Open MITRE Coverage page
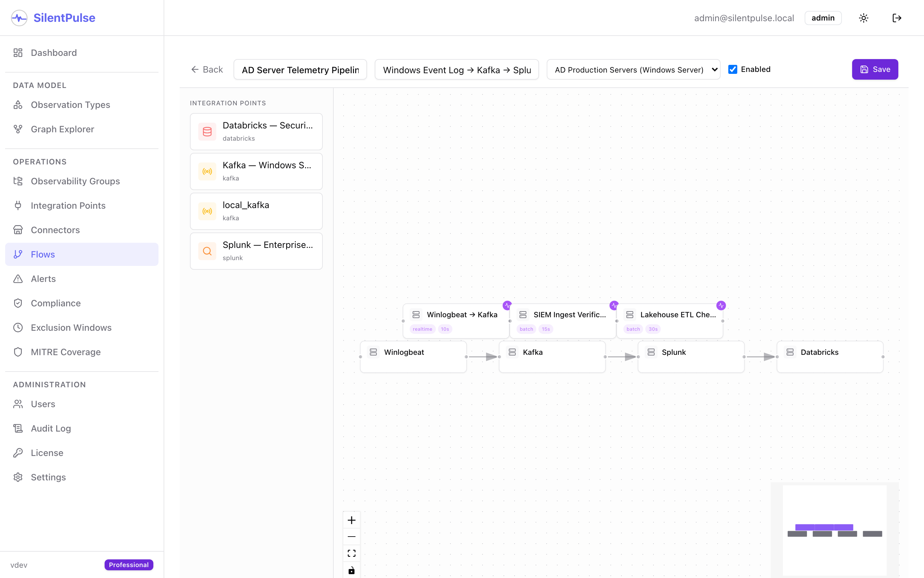Image resolution: width=924 pixels, height=578 pixels. 82,352
